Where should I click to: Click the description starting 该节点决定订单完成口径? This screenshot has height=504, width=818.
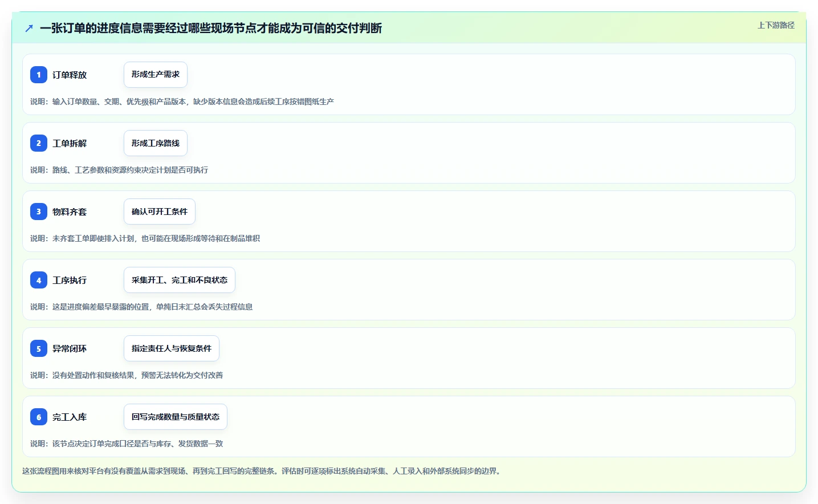click(127, 444)
